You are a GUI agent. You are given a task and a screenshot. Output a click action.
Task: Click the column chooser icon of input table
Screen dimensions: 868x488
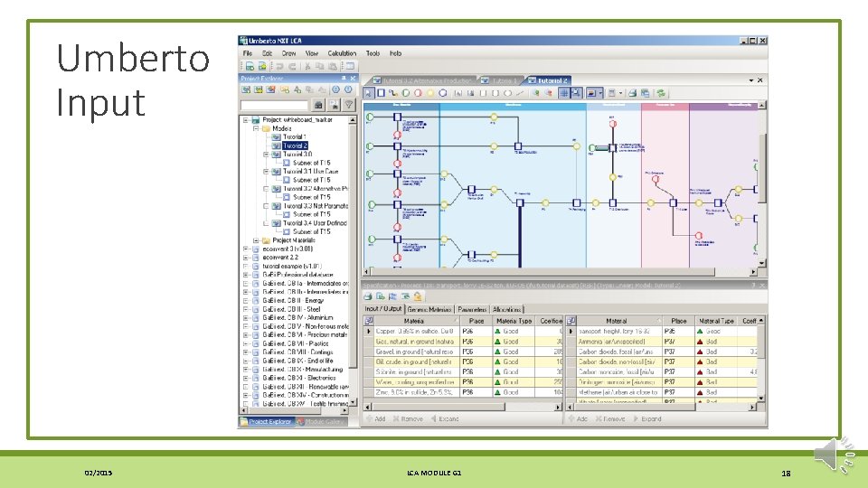point(369,320)
